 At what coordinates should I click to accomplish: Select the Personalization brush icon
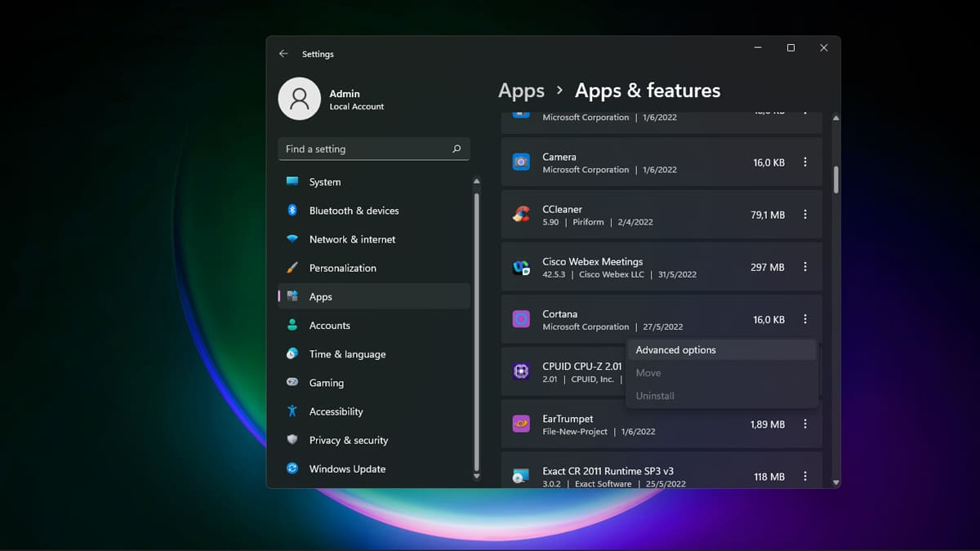[x=292, y=268]
